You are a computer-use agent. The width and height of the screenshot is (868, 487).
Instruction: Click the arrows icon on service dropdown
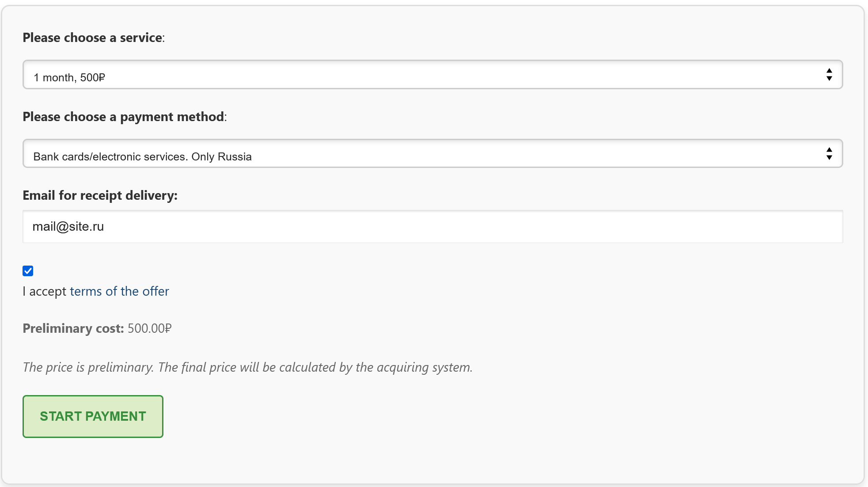click(829, 75)
